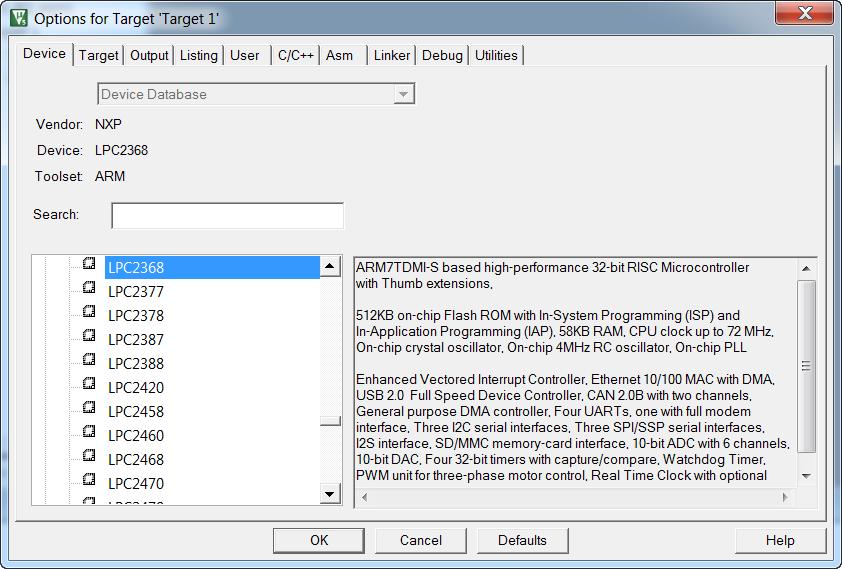
Task: Click into the Search field
Action: tap(228, 215)
